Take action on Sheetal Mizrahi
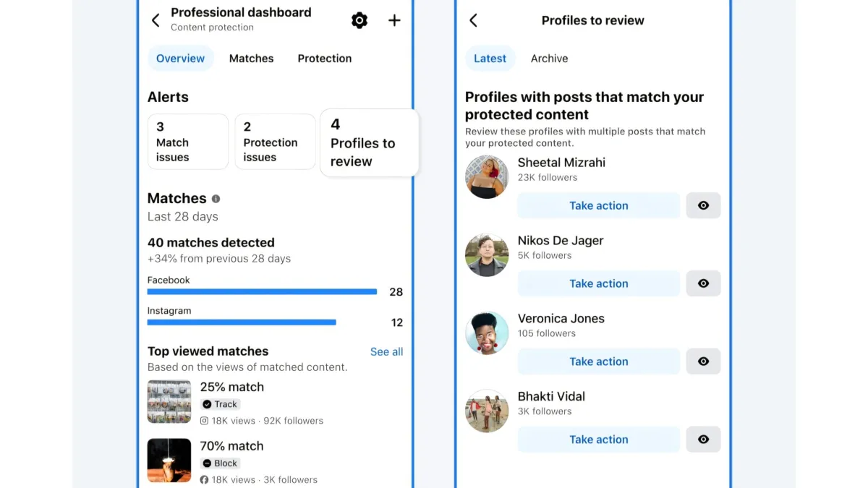868x488 pixels. (x=599, y=205)
